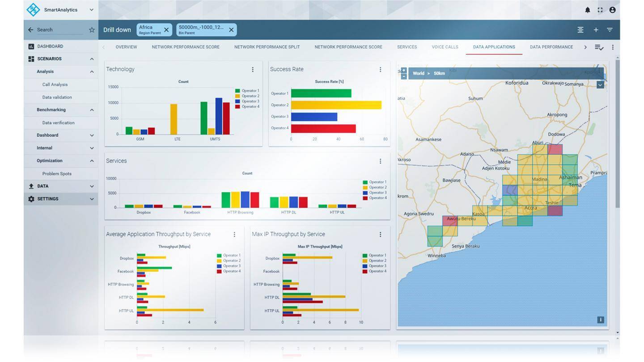Open Success Rate chart options menu

pyautogui.click(x=380, y=70)
